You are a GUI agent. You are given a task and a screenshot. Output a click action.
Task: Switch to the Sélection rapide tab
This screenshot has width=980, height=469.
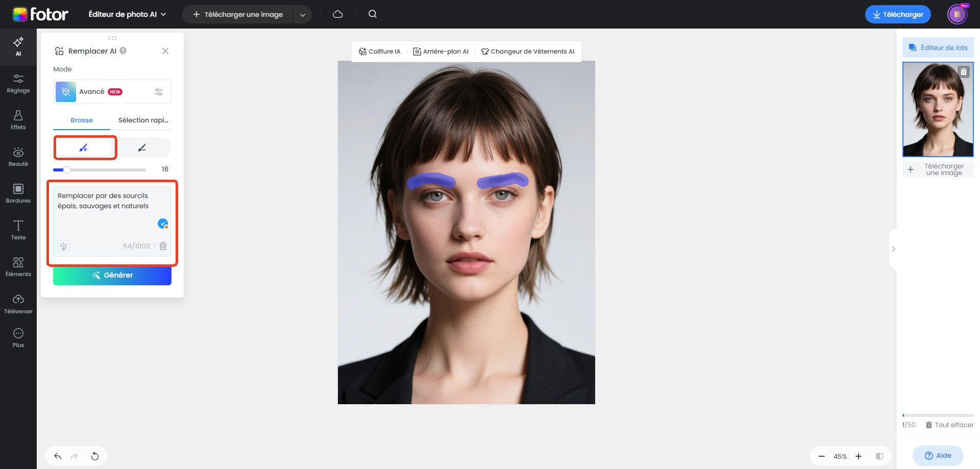click(143, 120)
